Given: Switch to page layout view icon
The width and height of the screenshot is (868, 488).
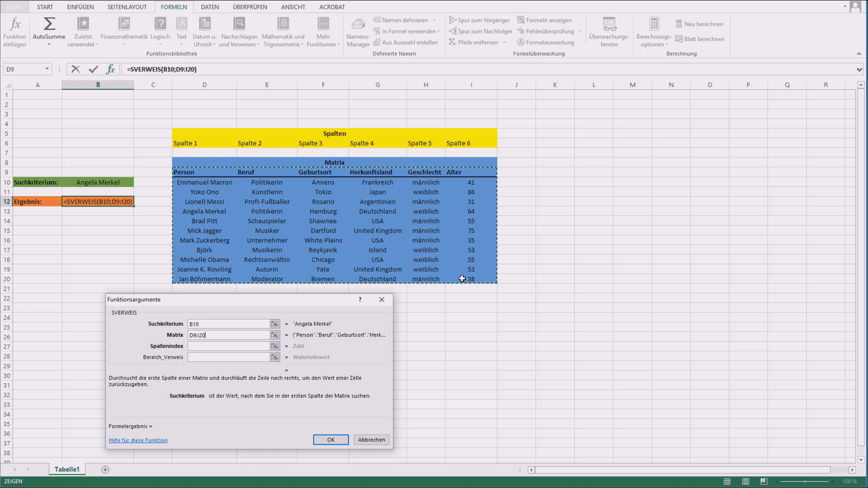Looking at the screenshot, I should (745, 481).
